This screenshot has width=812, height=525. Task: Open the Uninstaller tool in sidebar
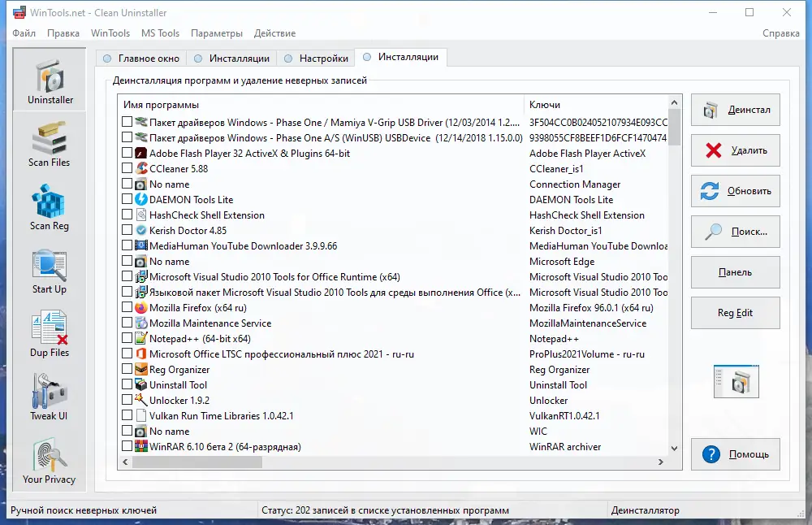pyautogui.click(x=50, y=80)
